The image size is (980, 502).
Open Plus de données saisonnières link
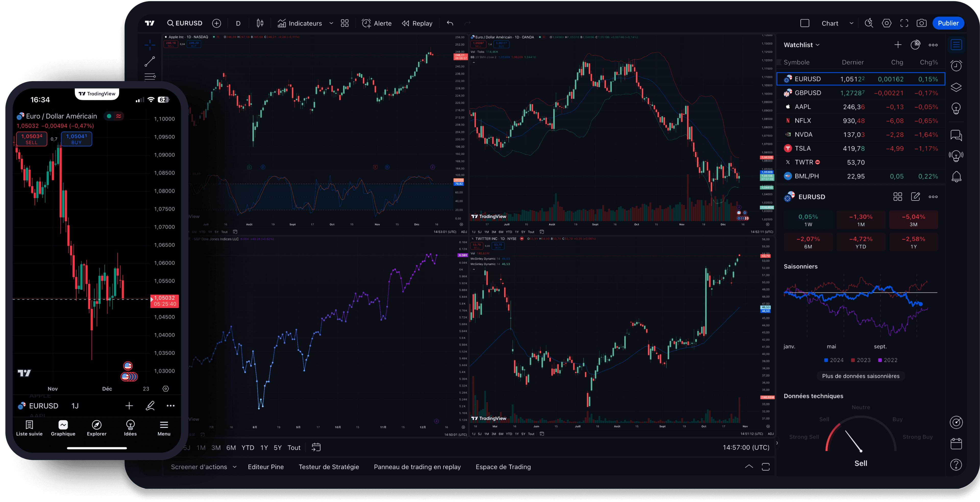861,376
